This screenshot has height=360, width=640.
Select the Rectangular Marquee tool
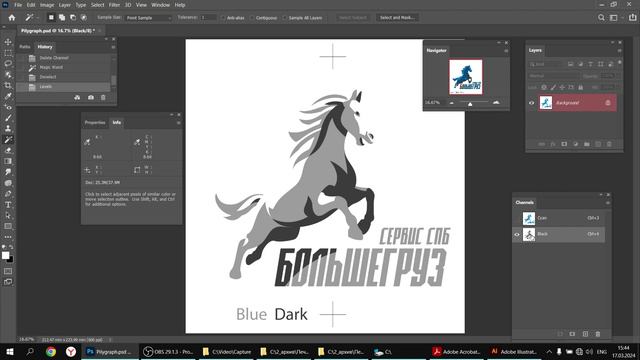tap(8, 53)
